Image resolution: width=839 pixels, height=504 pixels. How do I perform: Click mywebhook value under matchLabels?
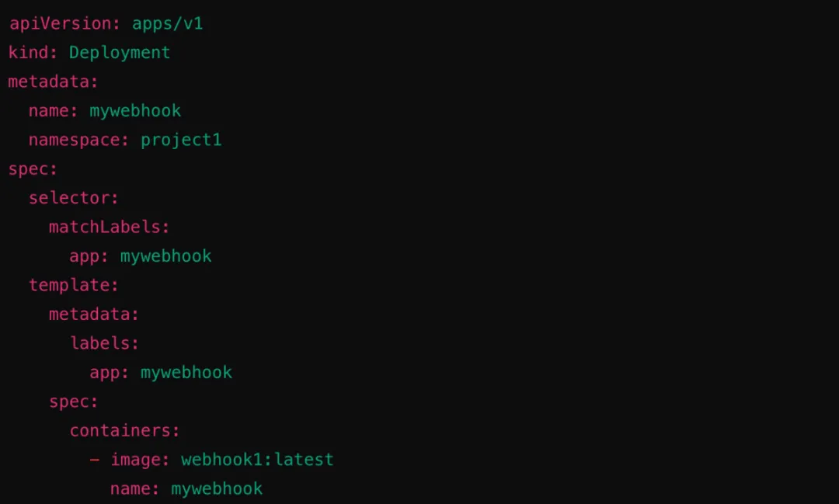[x=166, y=256]
